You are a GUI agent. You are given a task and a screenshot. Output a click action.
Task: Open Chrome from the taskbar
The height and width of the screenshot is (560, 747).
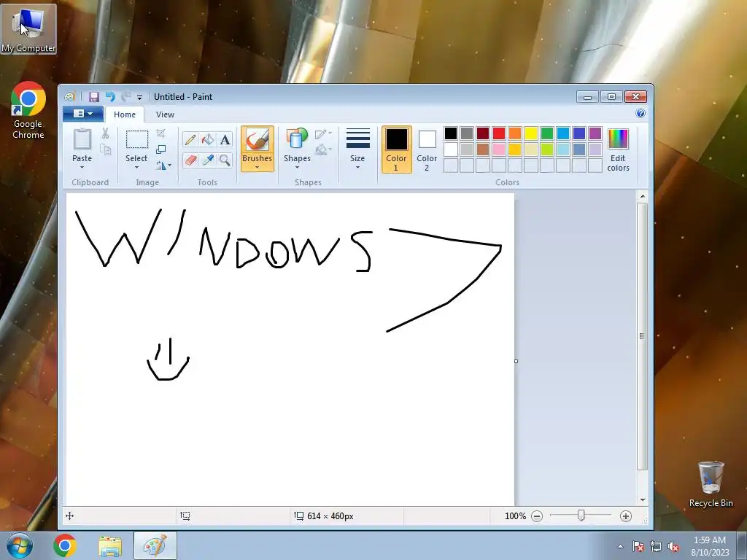[65, 545]
